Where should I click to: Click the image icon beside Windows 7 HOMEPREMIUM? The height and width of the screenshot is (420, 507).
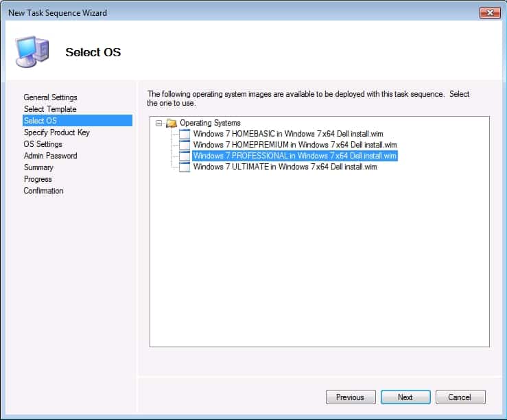pyautogui.click(x=185, y=145)
